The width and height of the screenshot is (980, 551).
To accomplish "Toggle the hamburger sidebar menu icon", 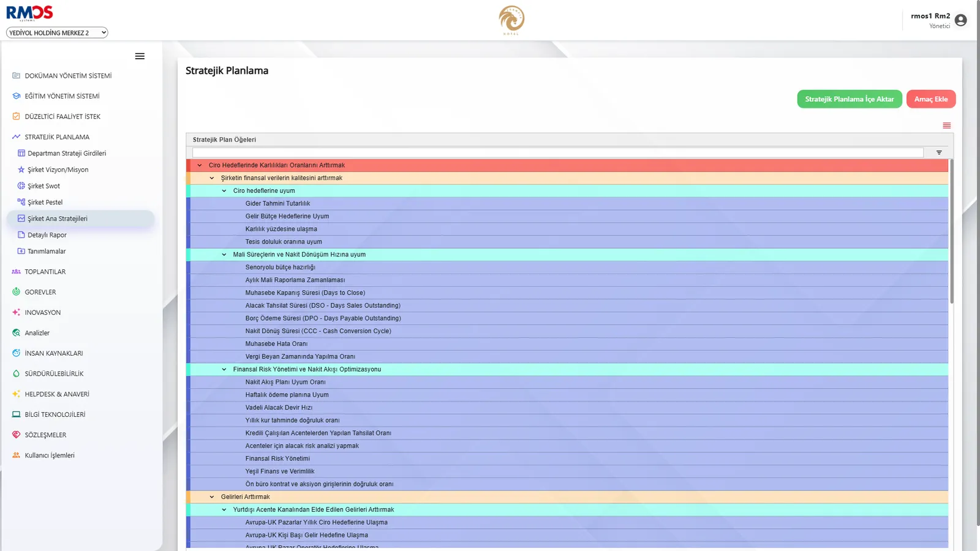I will click(x=140, y=56).
